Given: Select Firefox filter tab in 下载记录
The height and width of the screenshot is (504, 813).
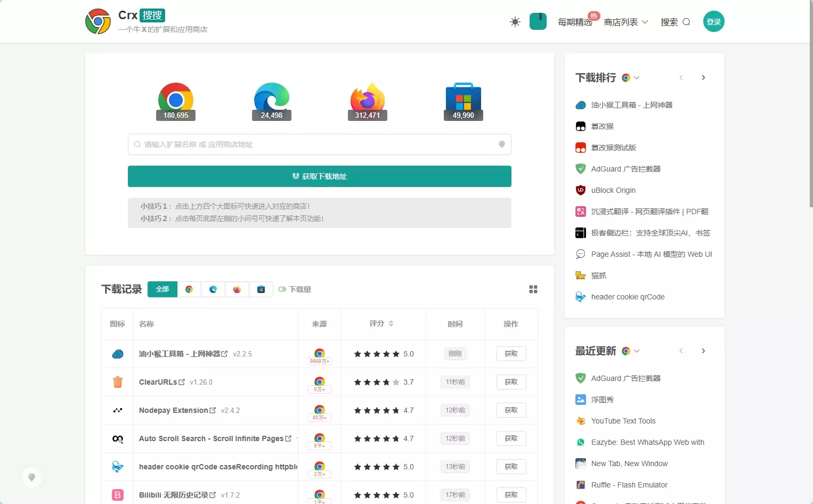Looking at the screenshot, I should click(237, 289).
